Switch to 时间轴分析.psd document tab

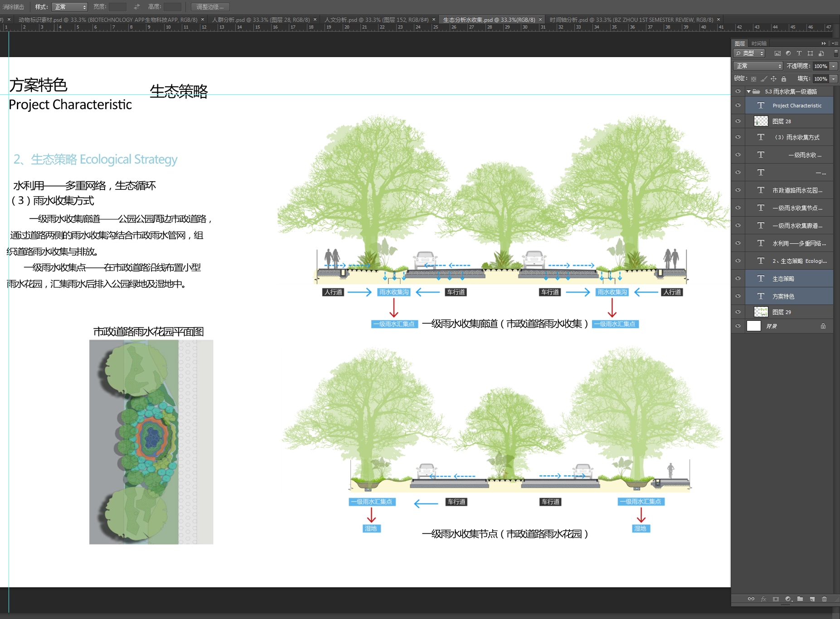click(x=631, y=20)
